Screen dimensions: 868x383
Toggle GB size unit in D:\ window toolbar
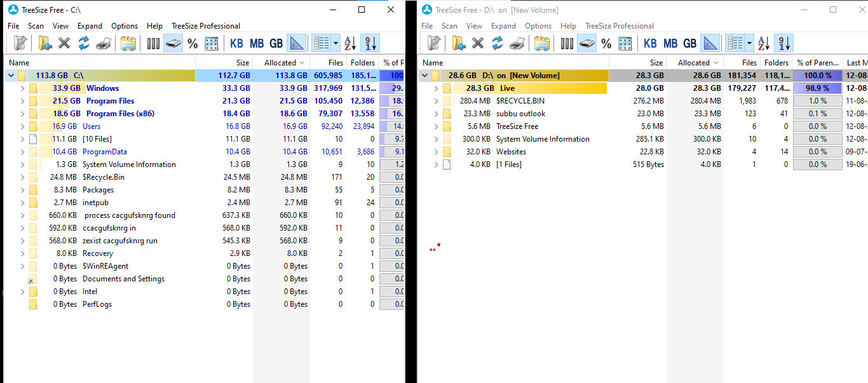[x=689, y=43]
